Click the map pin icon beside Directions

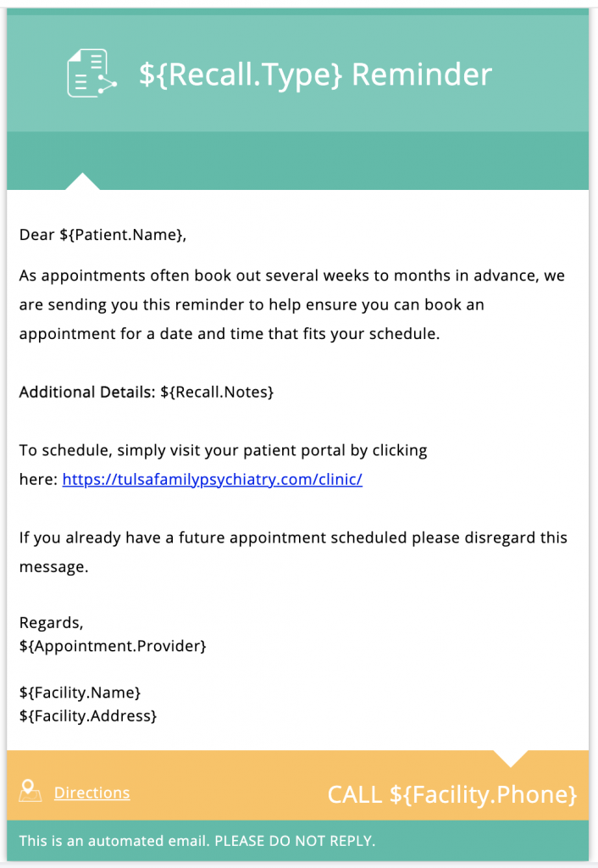click(x=30, y=791)
